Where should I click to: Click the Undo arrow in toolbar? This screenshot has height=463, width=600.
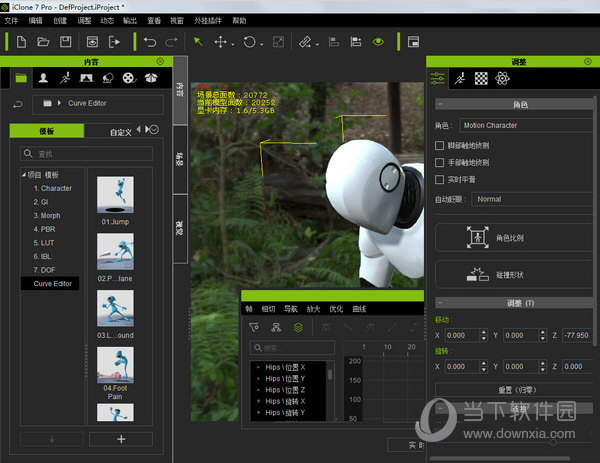pyautogui.click(x=150, y=42)
